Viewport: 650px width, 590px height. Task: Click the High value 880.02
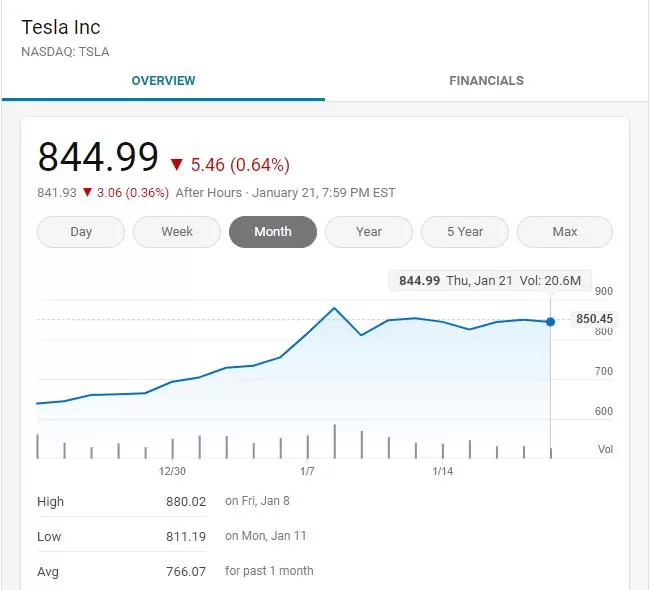click(x=186, y=502)
